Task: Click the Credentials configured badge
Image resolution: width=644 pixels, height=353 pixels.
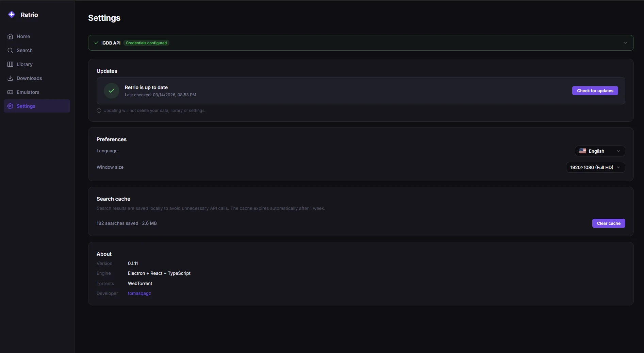Action: pyautogui.click(x=146, y=43)
